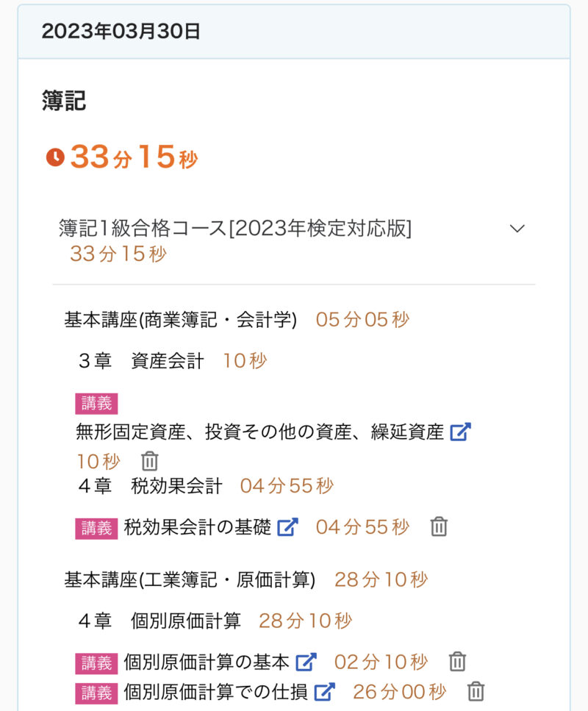
Task: Click the 簿記1級合格コース[2023年検定対応版] course title
Action: (235, 229)
